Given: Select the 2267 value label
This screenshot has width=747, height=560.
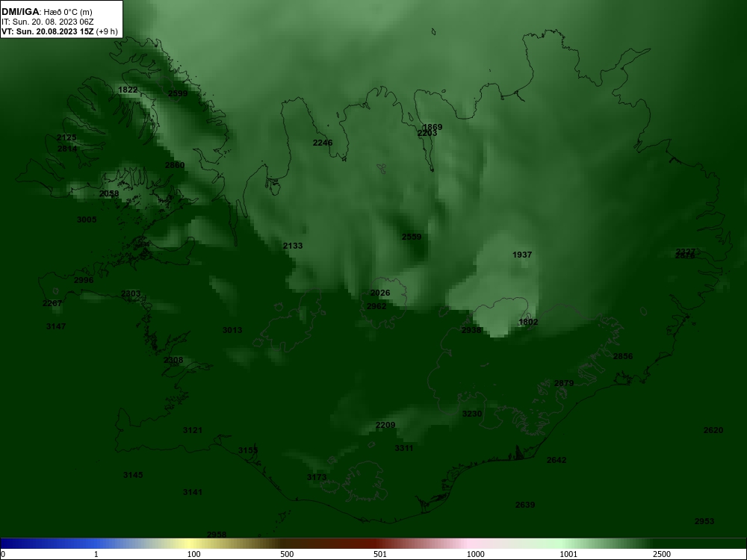Looking at the screenshot, I should click(52, 303).
